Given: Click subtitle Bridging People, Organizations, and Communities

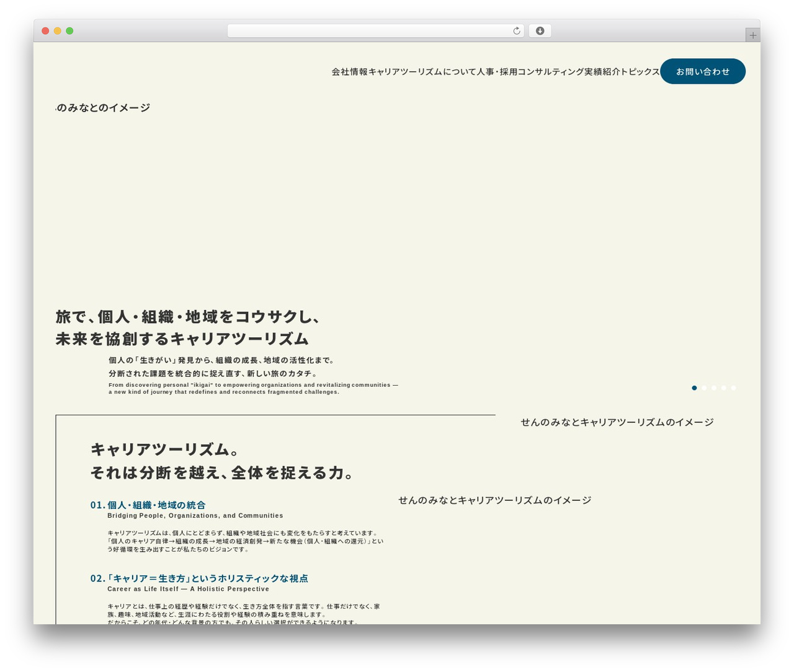Looking at the screenshot, I should coord(195,516).
